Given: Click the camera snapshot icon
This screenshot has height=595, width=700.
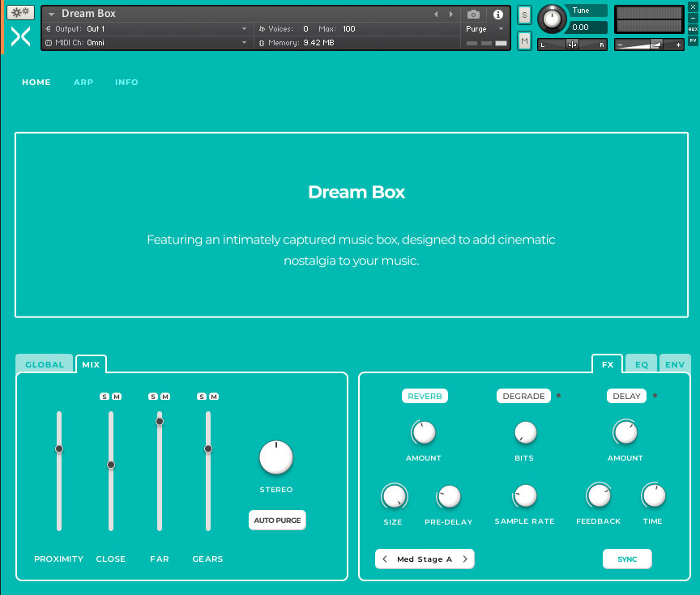Looking at the screenshot, I should point(473,15).
